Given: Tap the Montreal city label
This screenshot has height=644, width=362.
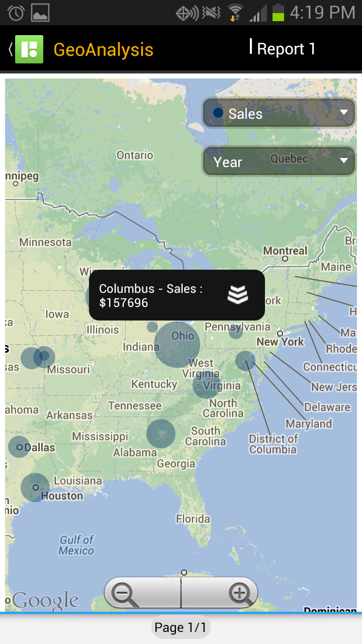Looking at the screenshot, I should coord(285,251).
